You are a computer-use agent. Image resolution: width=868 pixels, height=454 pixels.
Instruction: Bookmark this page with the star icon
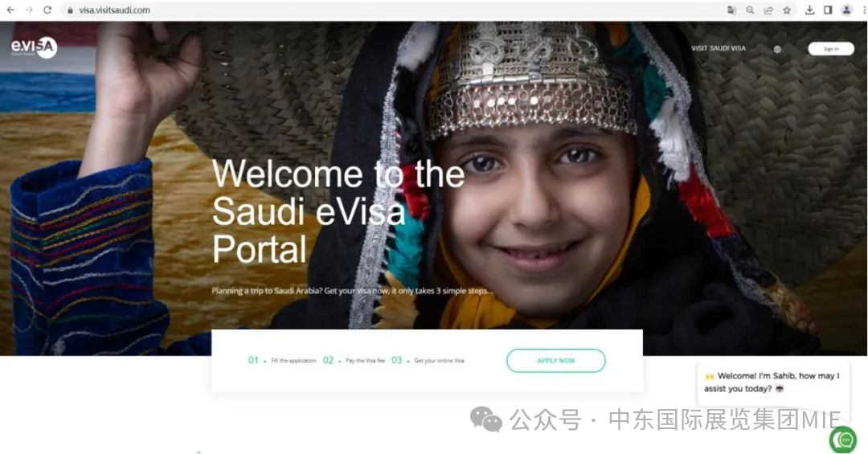pos(787,10)
